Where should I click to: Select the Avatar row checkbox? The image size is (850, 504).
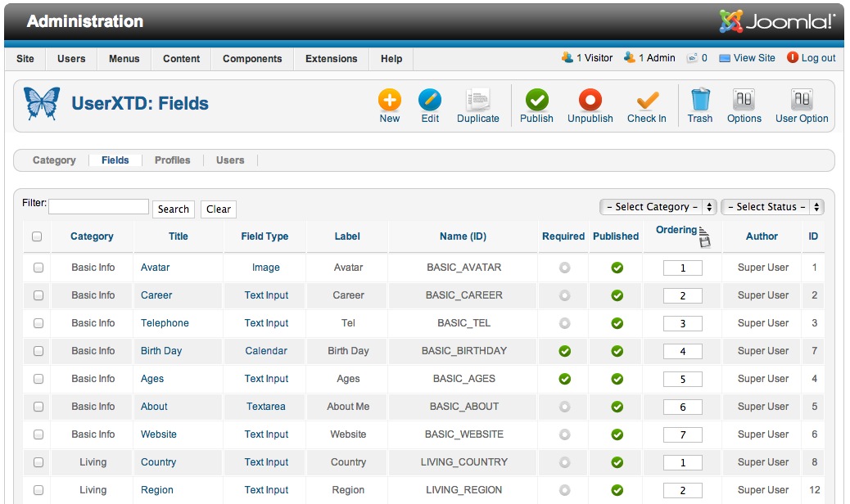click(x=38, y=268)
